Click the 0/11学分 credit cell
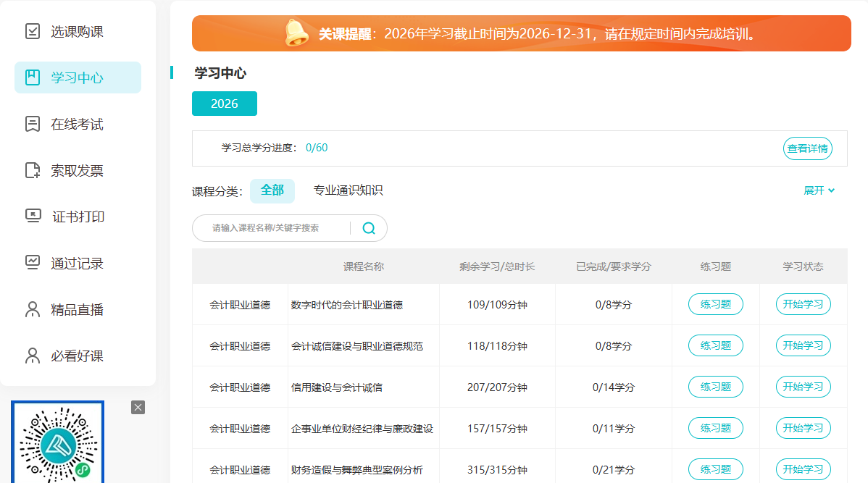 coord(614,429)
